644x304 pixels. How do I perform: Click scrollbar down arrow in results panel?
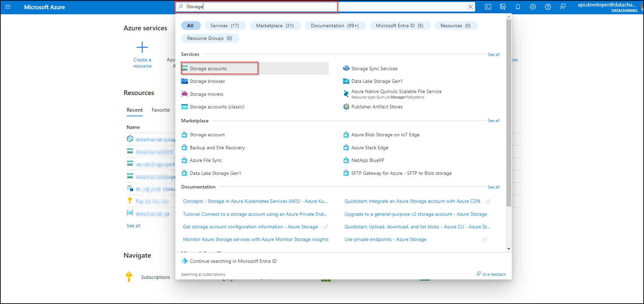click(509, 249)
